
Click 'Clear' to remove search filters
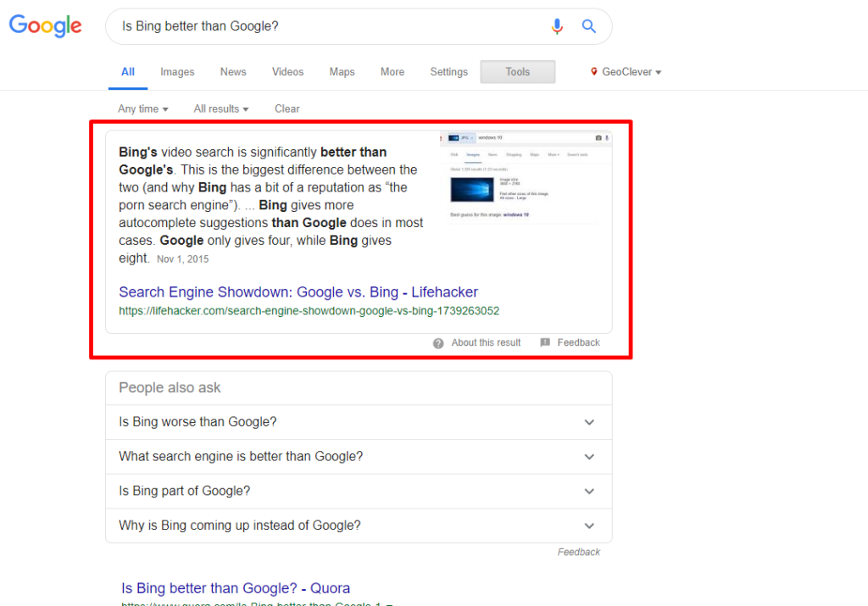click(x=287, y=108)
